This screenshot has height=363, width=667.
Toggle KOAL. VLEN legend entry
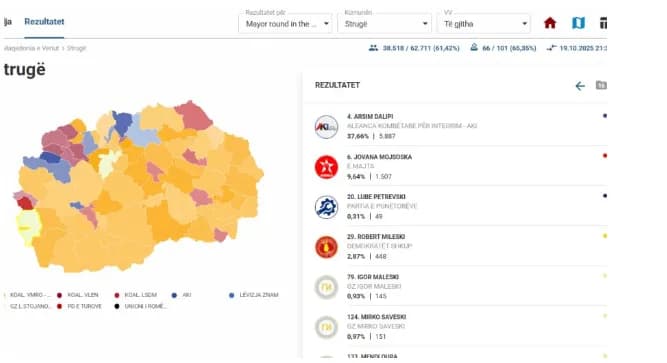pyautogui.click(x=78, y=295)
